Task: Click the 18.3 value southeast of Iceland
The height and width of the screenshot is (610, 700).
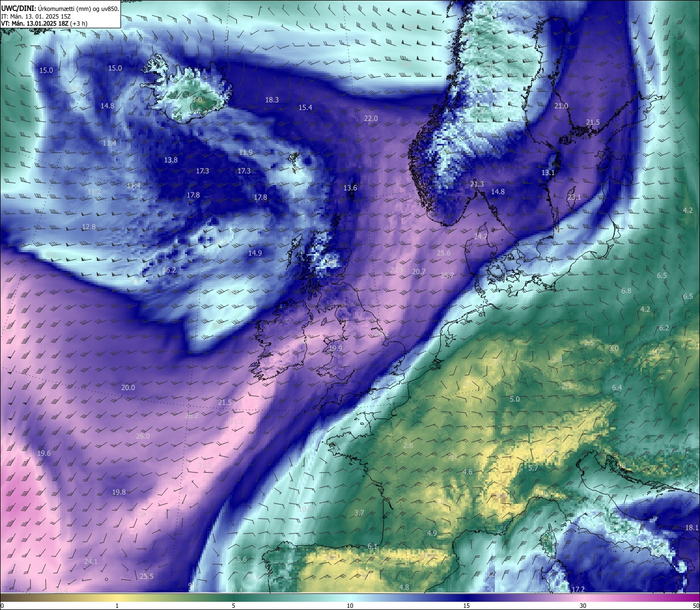Action: pyautogui.click(x=272, y=100)
